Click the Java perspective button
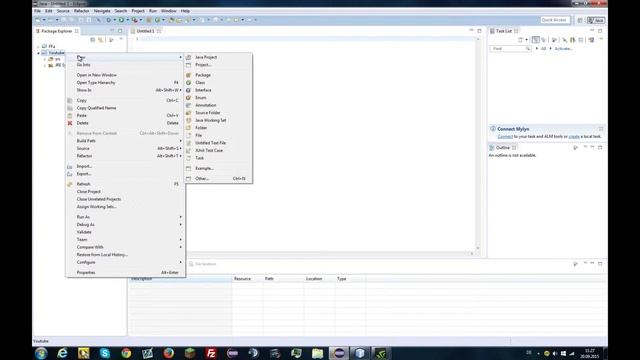The image size is (640, 360). 596,20
